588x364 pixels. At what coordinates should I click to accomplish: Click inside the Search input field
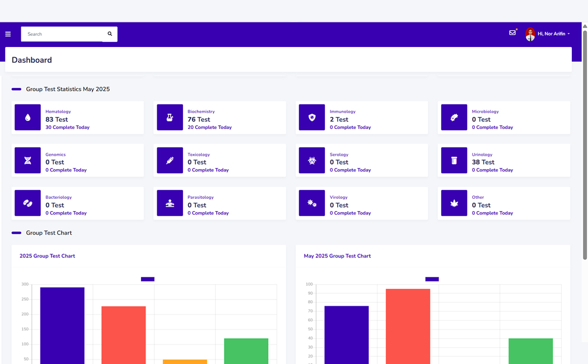[x=62, y=34]
